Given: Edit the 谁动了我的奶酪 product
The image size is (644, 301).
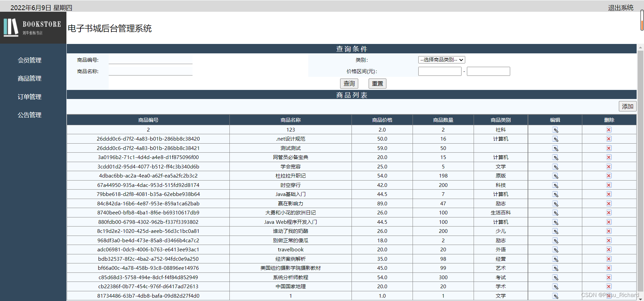Looking at the screenshot, I should point(555,231).
